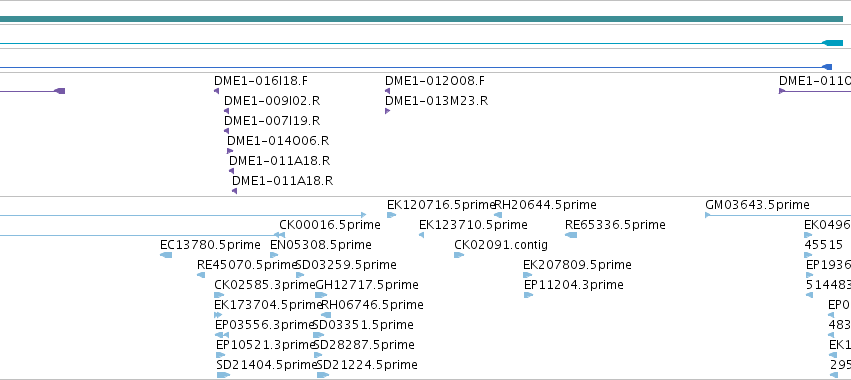The width and height of the screenshot is (851, 380).
Task: Click the dark blue transcript end block
Action: pyautogui.click(x=827, y=67)
